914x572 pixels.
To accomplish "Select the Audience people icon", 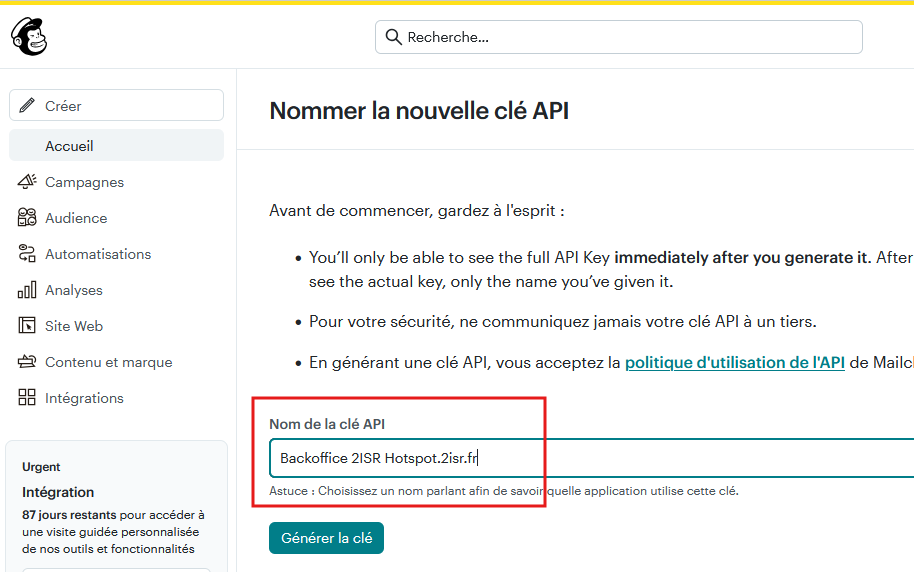I will pos(27,218).
